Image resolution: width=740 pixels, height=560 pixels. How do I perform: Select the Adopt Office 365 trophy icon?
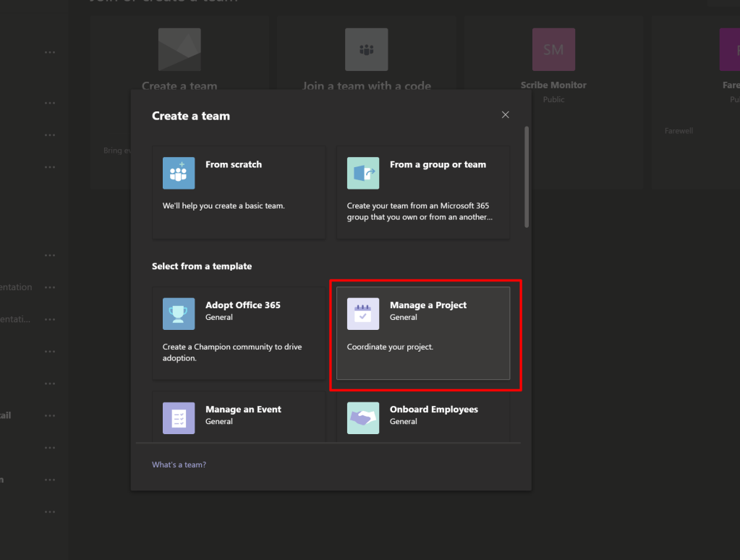(178, 313)
